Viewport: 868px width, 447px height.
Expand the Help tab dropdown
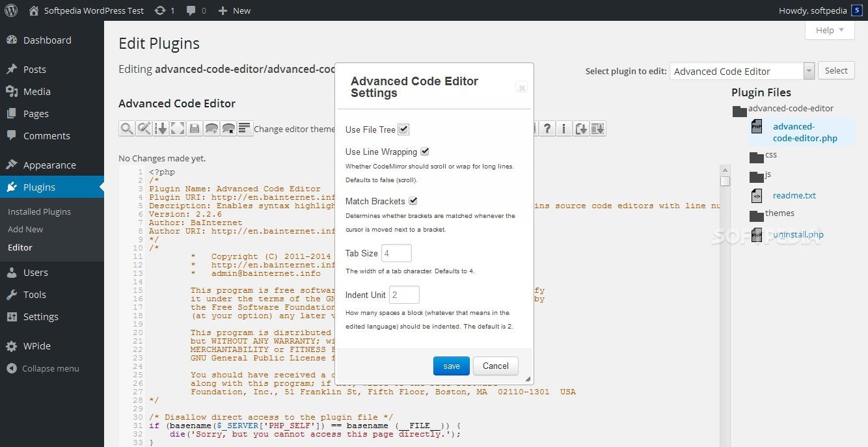click(829, 30)
